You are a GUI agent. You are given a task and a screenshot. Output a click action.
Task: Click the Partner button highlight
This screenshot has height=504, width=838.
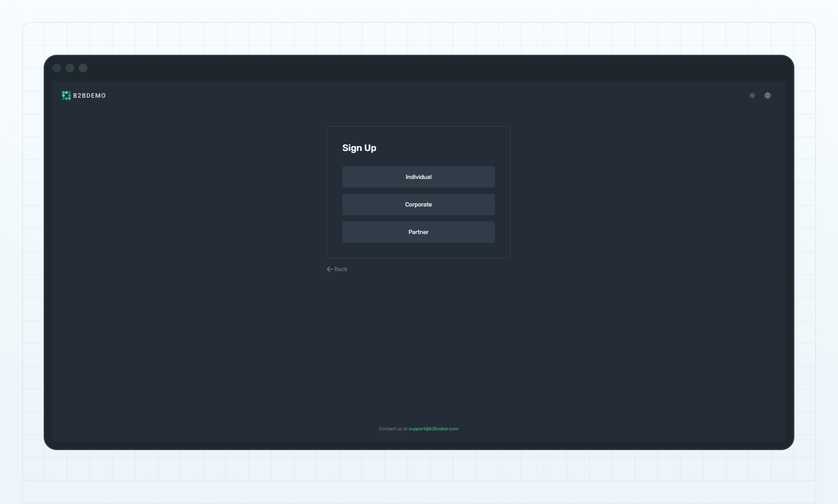418,232
